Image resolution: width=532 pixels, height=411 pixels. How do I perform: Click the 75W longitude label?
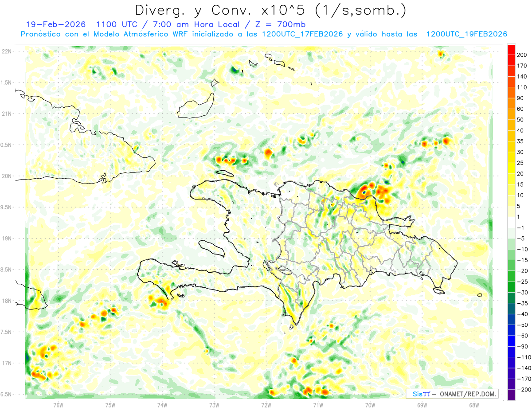click(110, 405)
